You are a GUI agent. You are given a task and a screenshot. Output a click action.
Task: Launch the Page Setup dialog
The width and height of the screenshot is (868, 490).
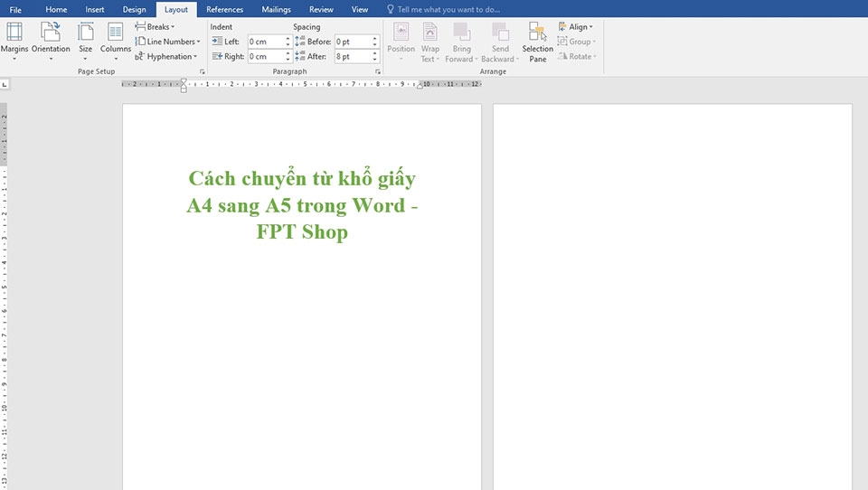pos(202,71)
